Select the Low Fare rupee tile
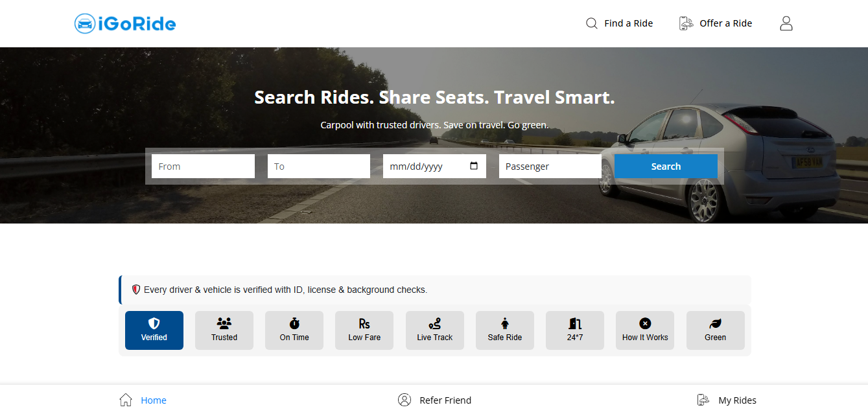868x414 pixels. pos(364,330)
